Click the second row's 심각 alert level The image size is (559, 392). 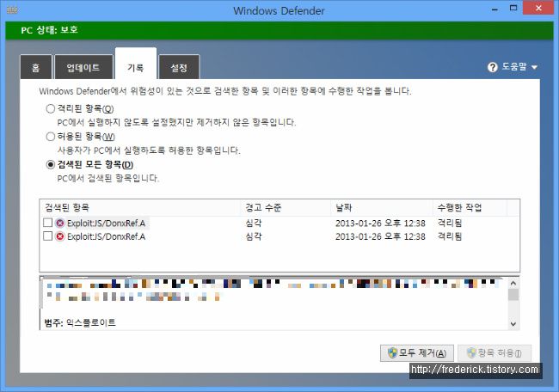pyautogui.click(x=254, y=236)
